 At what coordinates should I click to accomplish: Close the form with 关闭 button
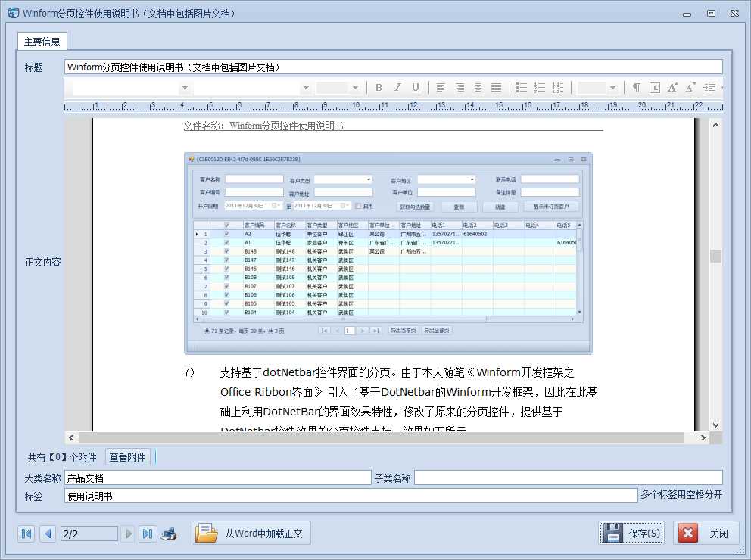(706, 534)
